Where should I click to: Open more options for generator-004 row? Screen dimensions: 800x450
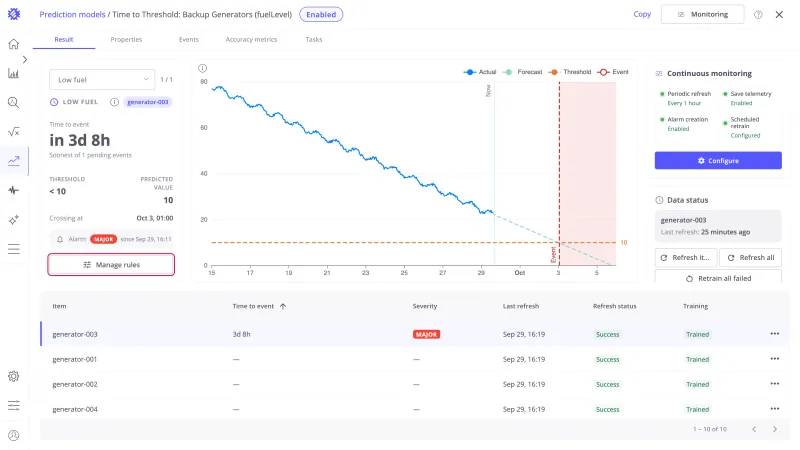coord(774,409)
